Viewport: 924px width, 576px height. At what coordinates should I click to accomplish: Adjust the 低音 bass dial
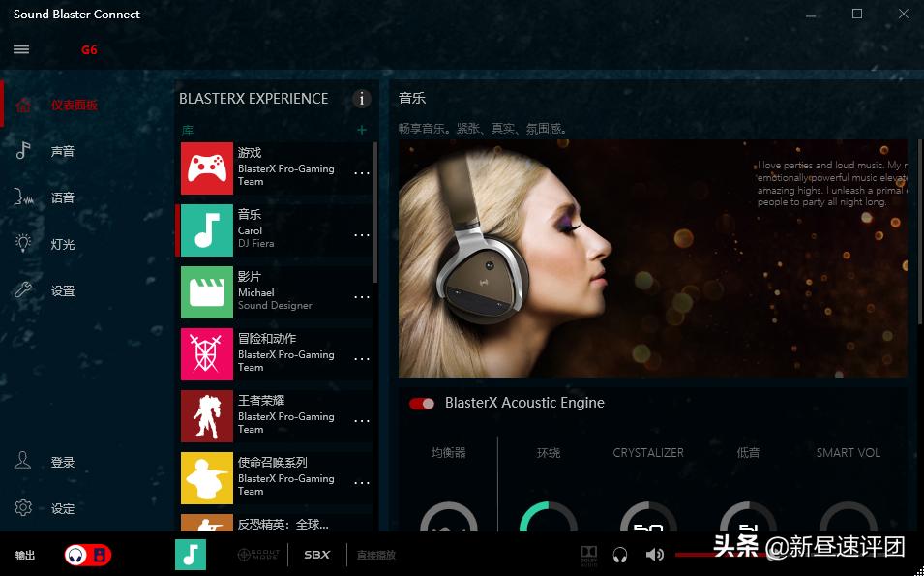tap(748, 517)
